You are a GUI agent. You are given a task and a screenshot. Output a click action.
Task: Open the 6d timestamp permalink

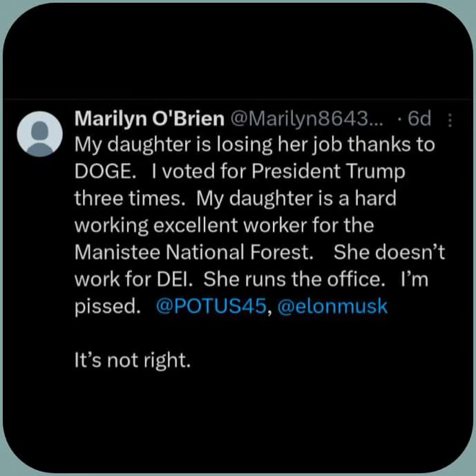tap(419, 118)
